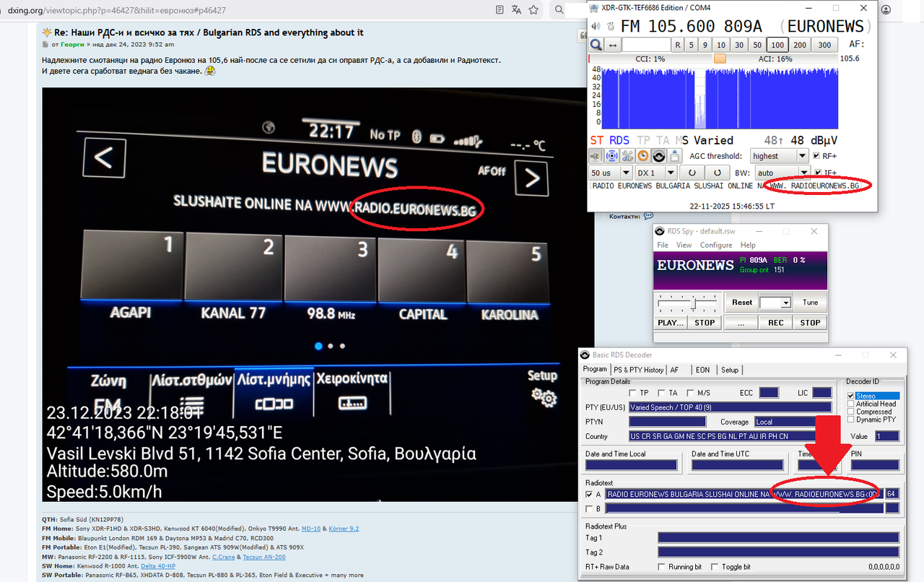Click the Reset button in RDS Spy
The width and height of the screenshot is (924, 582).
click(x=741, y=303)
